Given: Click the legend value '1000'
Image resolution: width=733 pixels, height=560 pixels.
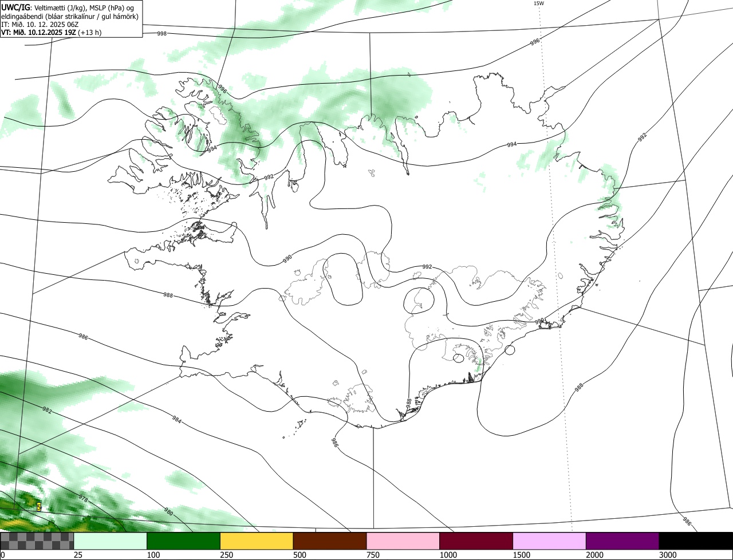Looking at the screenshot, I should pos(448,555).
